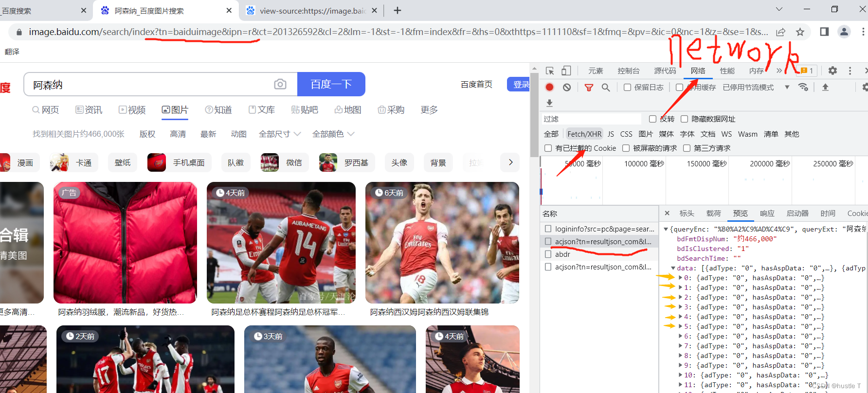
Task: Open the 标头 headers tab
Action: coord(687,213)
